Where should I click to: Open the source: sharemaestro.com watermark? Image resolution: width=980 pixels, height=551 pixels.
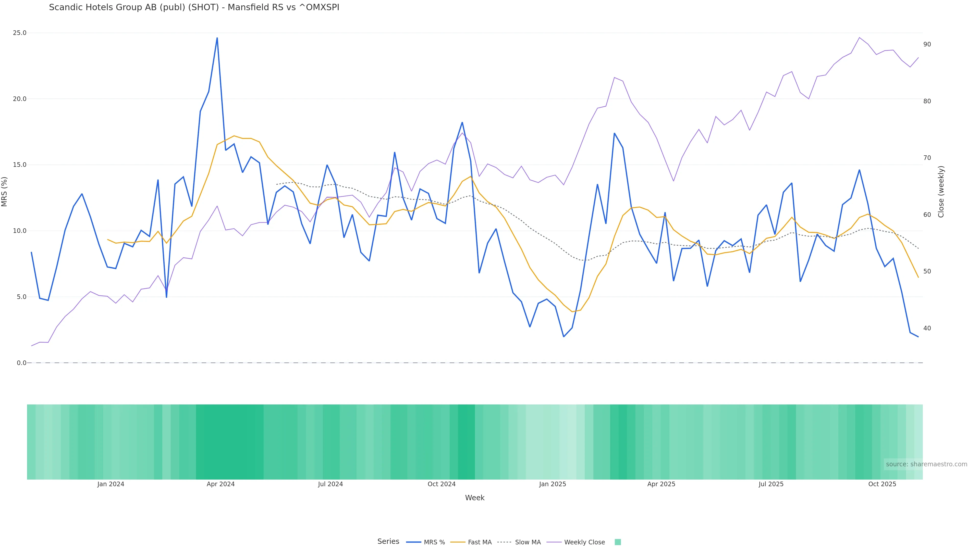[926, 464]
